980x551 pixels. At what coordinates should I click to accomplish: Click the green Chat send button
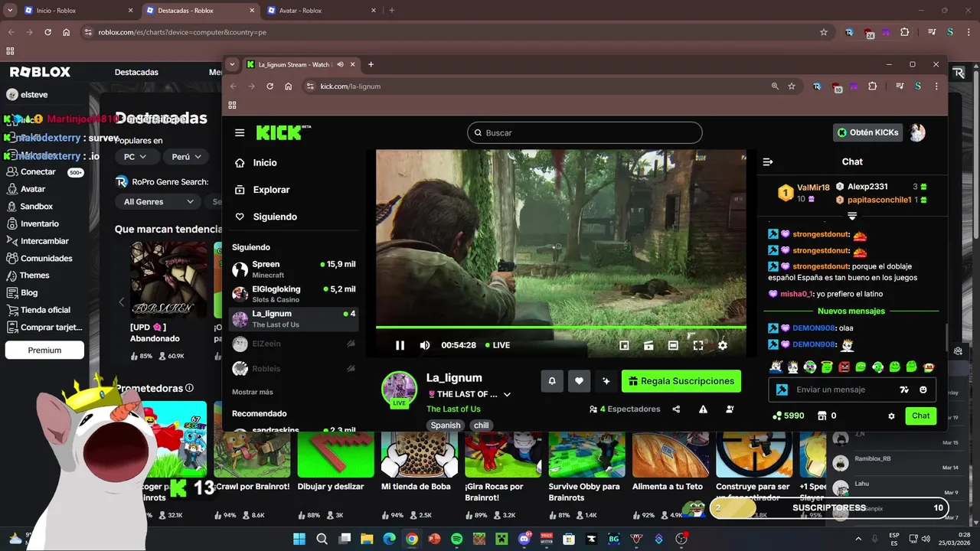point(920,416)
